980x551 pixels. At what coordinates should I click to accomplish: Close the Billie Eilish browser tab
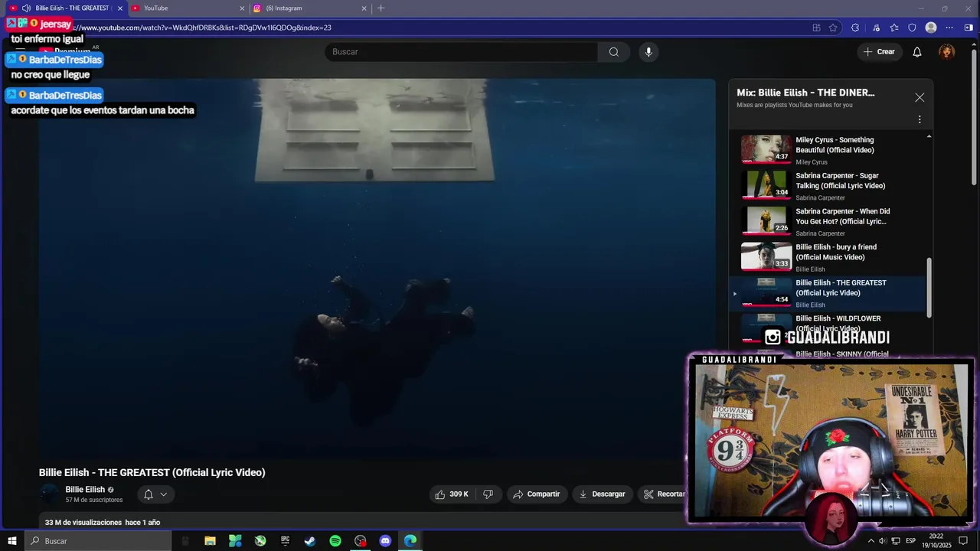(x=120, y=8)
